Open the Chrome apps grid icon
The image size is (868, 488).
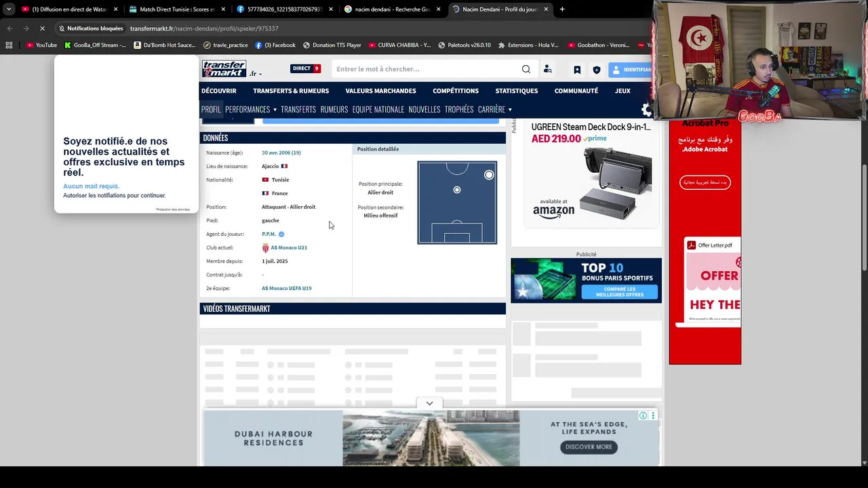[x=9, y=45]
